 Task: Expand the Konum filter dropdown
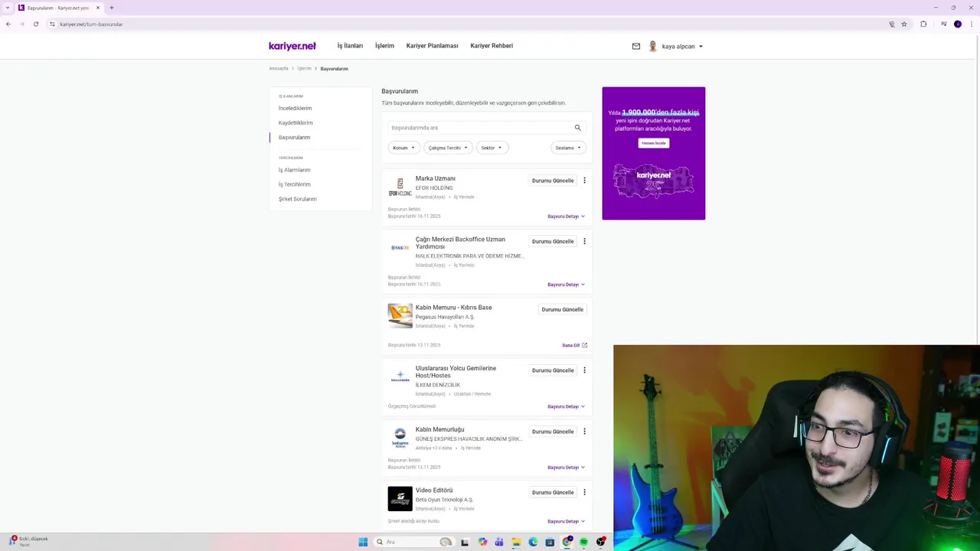point(403,148)
